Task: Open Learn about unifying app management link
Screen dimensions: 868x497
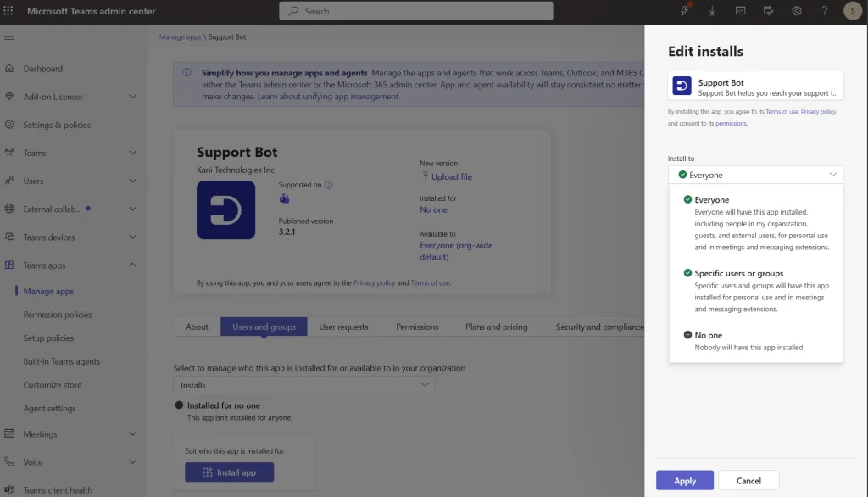Action: pos(328,97)
